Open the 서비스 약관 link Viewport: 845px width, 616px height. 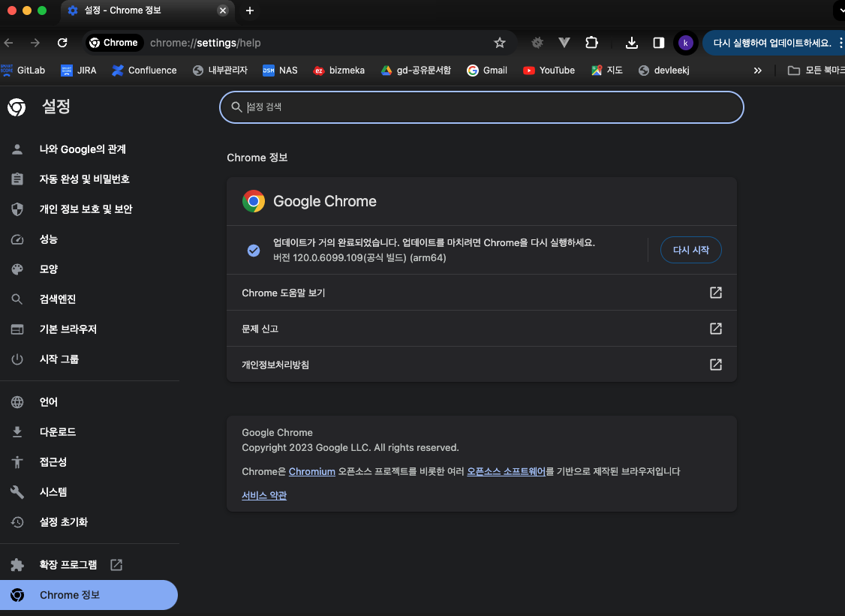(264, 495)
